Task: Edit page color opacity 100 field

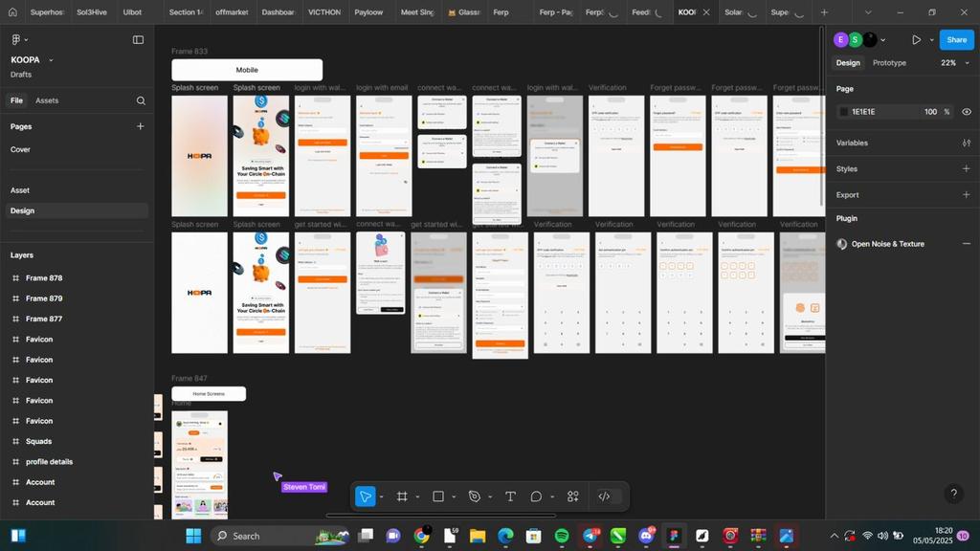Action: [930, 112]
